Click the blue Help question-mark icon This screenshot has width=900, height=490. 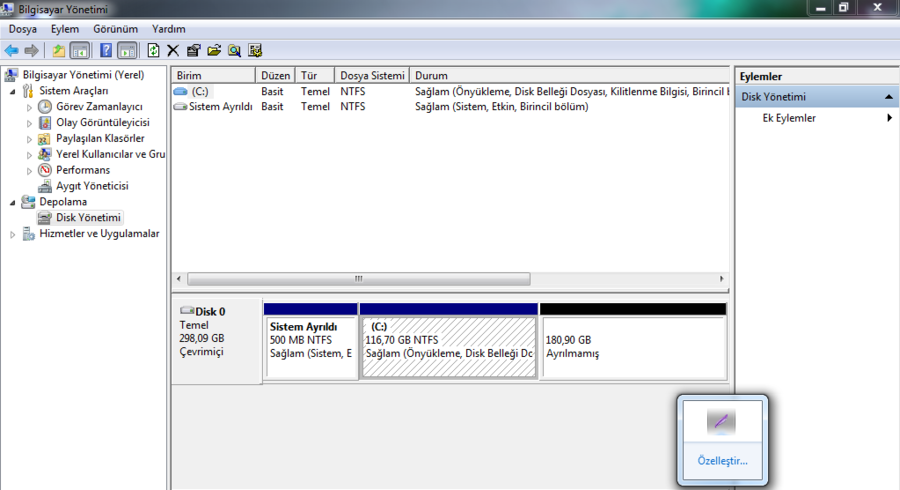tap(106, 50)
